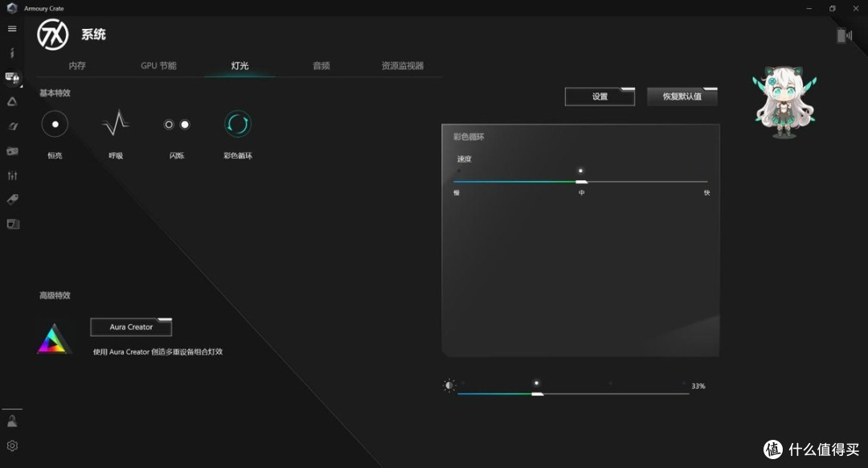The width and height of the screenshot is (868, 468).
Task: Select the Strobing (闪烁) lighting effect
Action: pyautogui.click(x=177, y=125)
